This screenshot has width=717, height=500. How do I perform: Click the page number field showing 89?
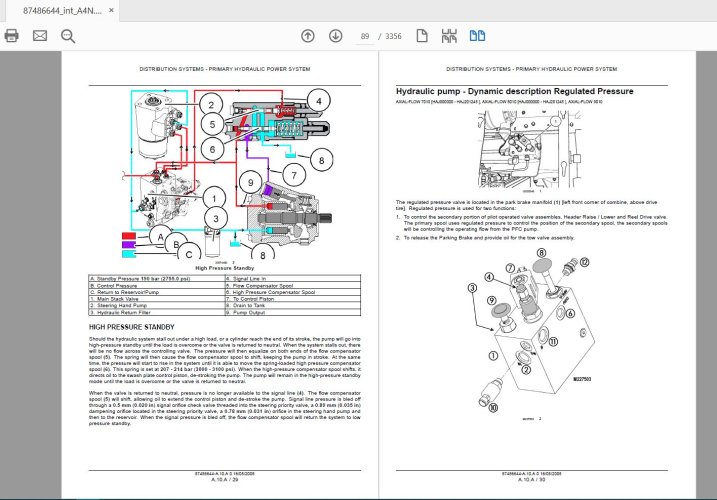point(365,36)
